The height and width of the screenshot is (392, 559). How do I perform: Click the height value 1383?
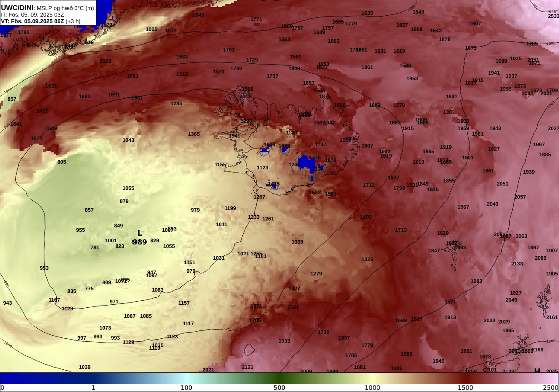449,112
